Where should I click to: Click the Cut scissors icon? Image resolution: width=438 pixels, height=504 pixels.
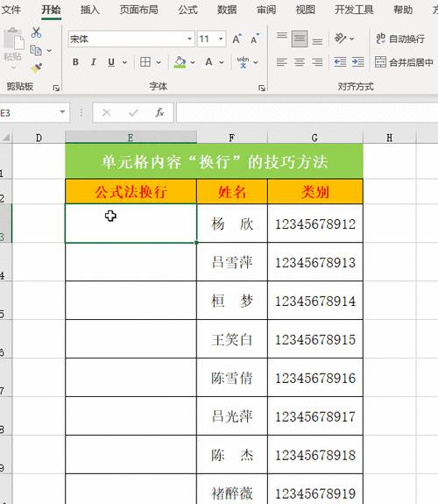pos(36,32)
